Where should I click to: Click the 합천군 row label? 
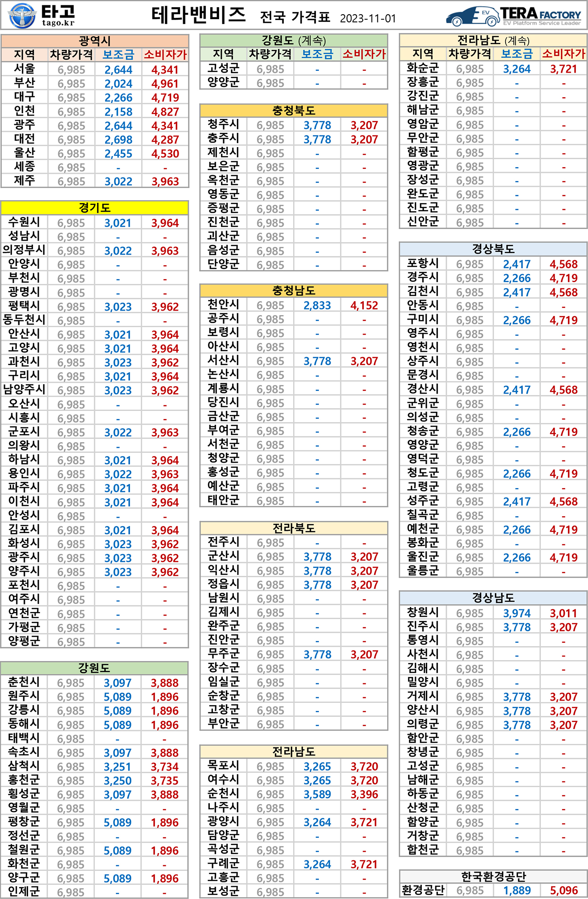click(423, 850)
